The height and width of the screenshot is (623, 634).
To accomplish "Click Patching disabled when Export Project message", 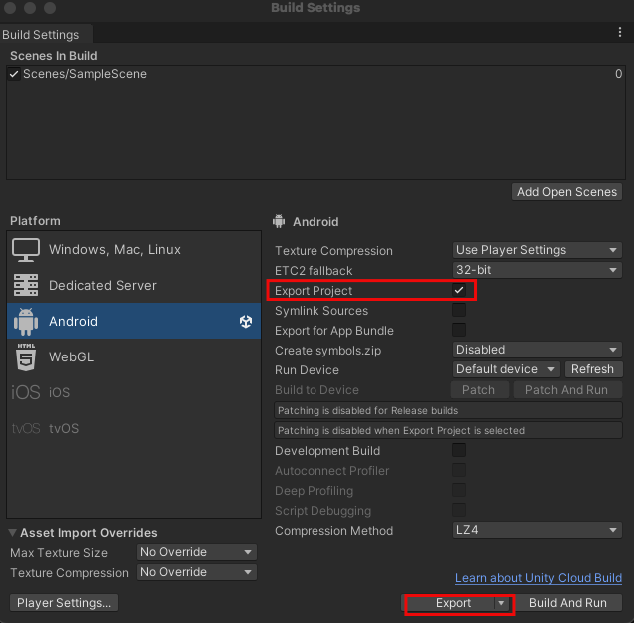I will coord(448,430).
